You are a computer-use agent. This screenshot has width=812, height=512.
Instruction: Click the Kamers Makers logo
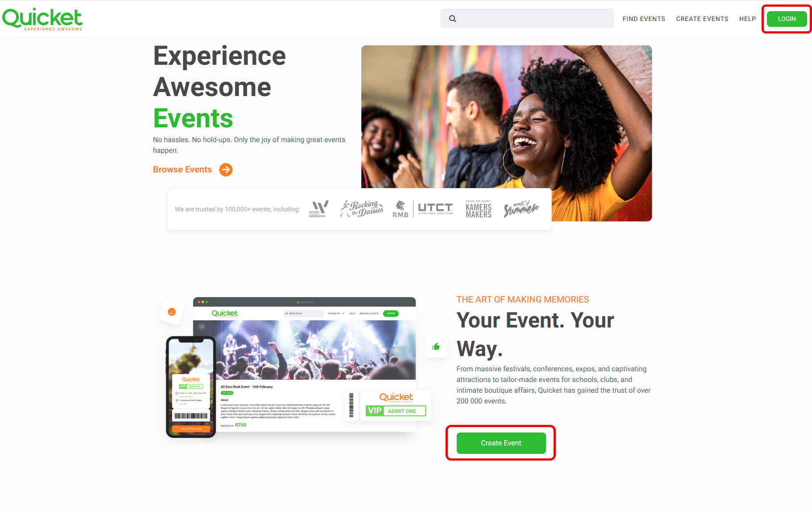tap(479, 209)
